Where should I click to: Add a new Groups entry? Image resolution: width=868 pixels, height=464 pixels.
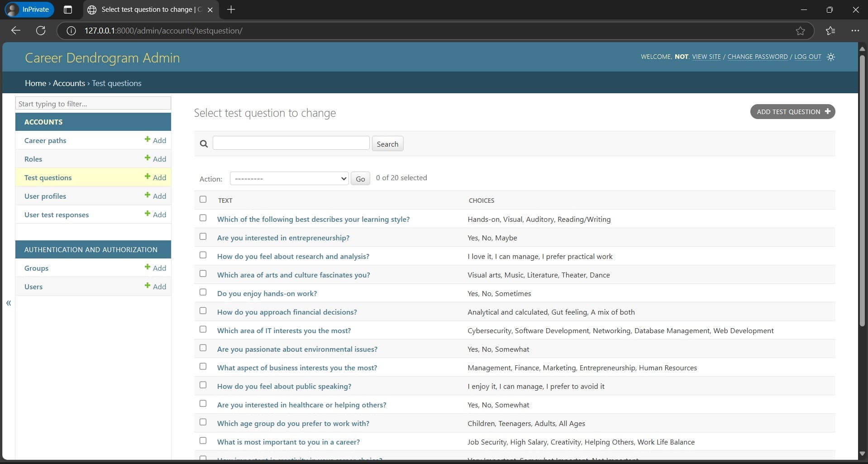[x=155, y=268]
